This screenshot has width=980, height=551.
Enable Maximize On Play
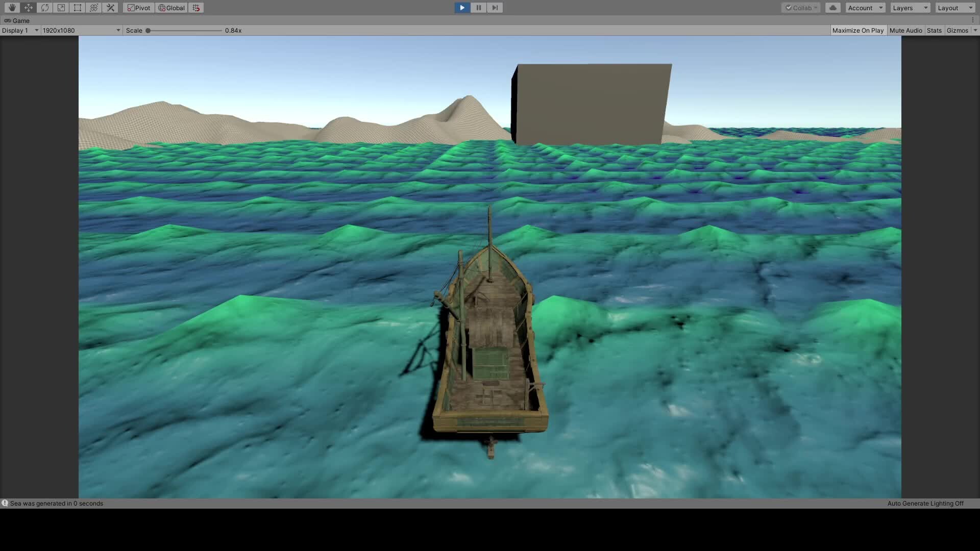click(858, 30)
